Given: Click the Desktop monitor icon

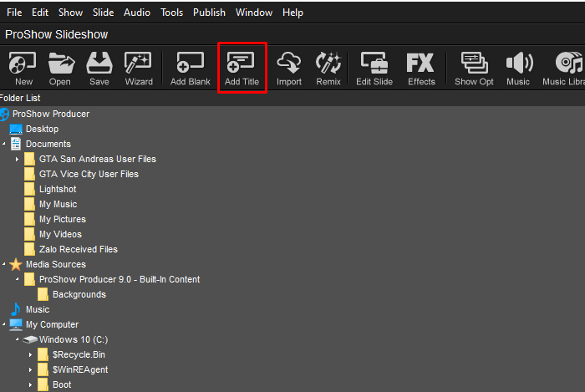Looking at the screenshot, I should (x=16, y=129).
